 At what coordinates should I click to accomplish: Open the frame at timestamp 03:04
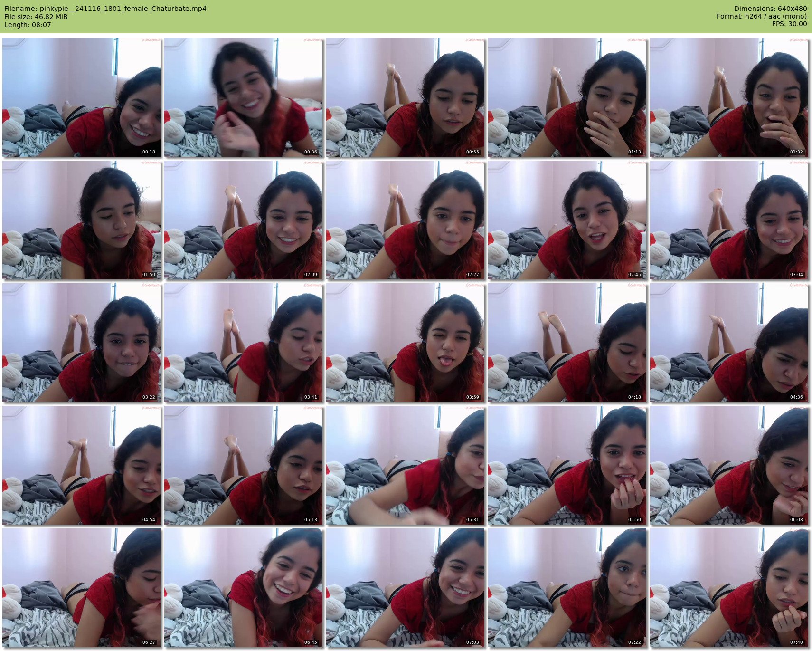click(x=729, y=220)
